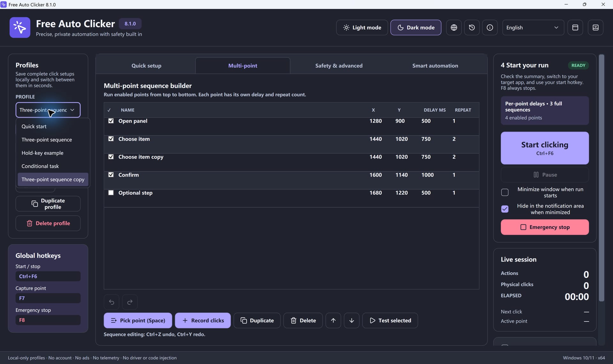Click the 8.1.0 version badge

[x=130, y=24]
